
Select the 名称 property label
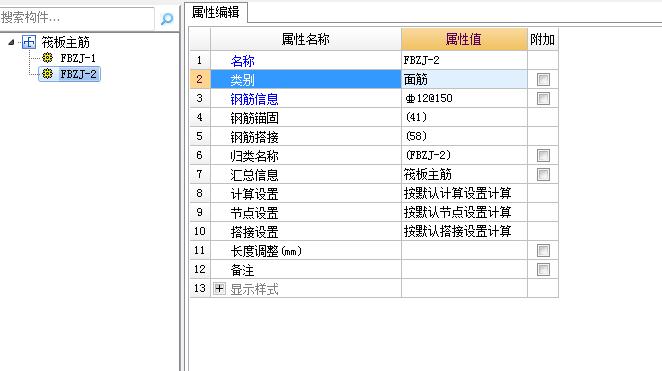coord(242,61)
